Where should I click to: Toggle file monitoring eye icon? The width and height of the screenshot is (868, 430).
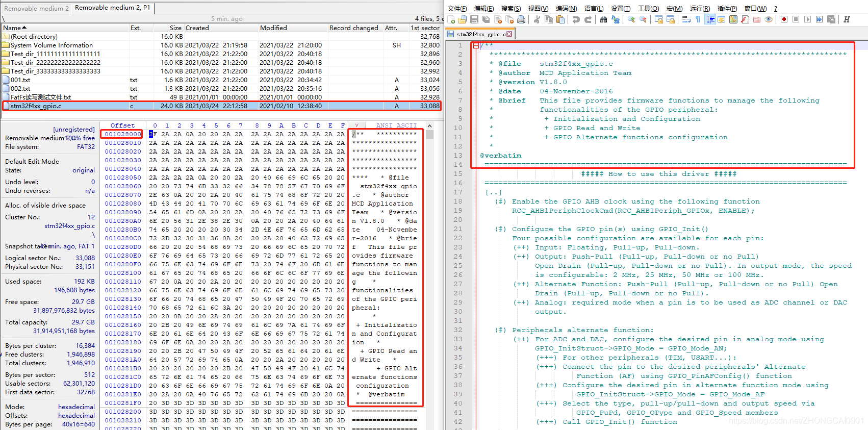769,19
